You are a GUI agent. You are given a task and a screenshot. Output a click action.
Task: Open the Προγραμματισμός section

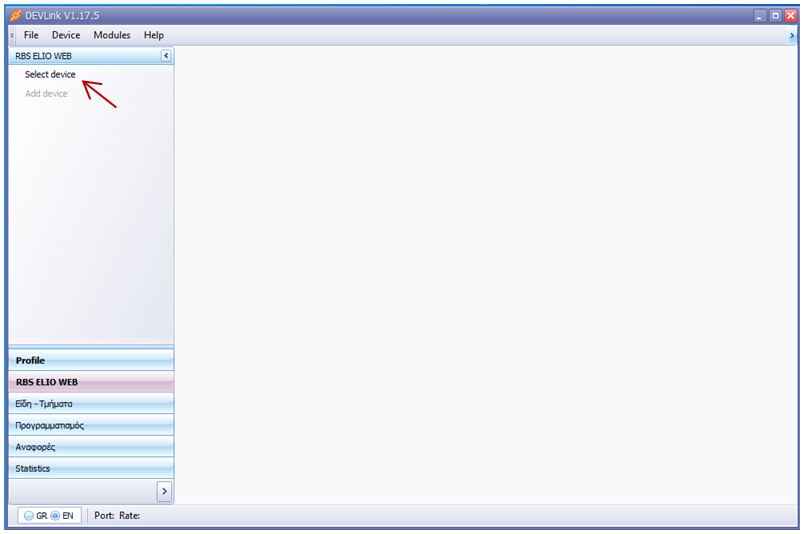pos(90,425)
